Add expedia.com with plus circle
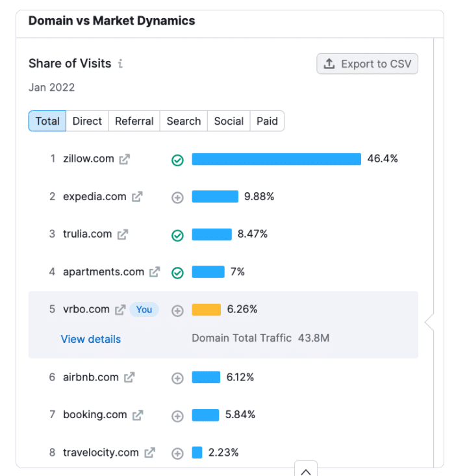Viewport: 467px width, 476px height. 177,197
